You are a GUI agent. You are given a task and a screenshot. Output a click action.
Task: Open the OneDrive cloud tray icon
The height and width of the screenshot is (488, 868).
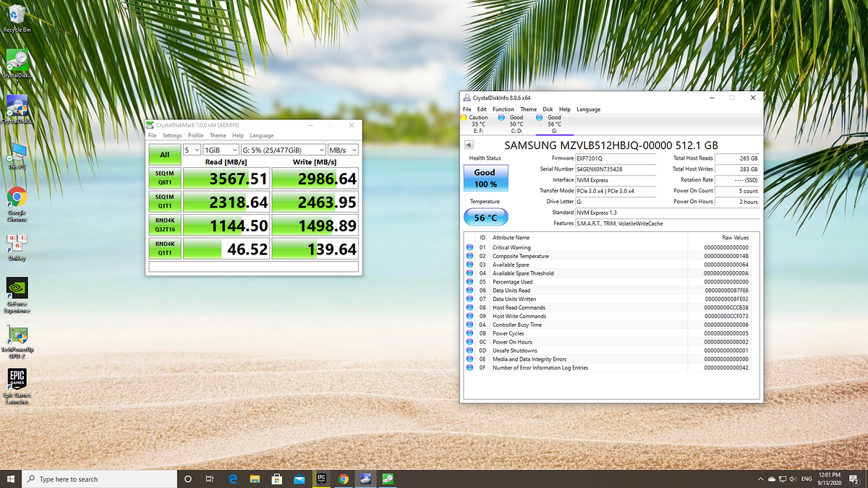[772, 479]
